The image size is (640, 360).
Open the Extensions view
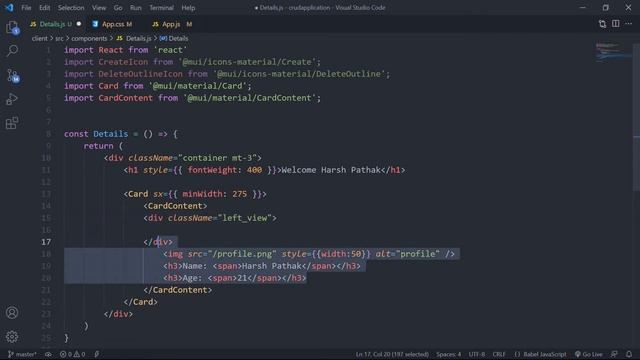(x=12, y=123)
